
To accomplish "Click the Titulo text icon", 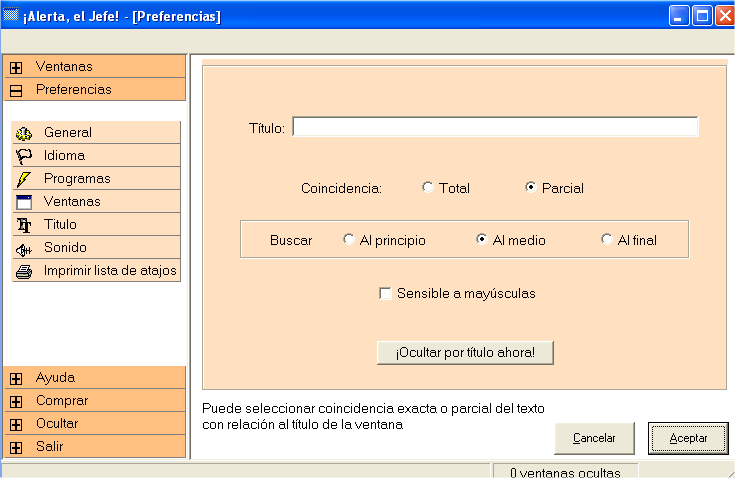I will click(24, 225).
